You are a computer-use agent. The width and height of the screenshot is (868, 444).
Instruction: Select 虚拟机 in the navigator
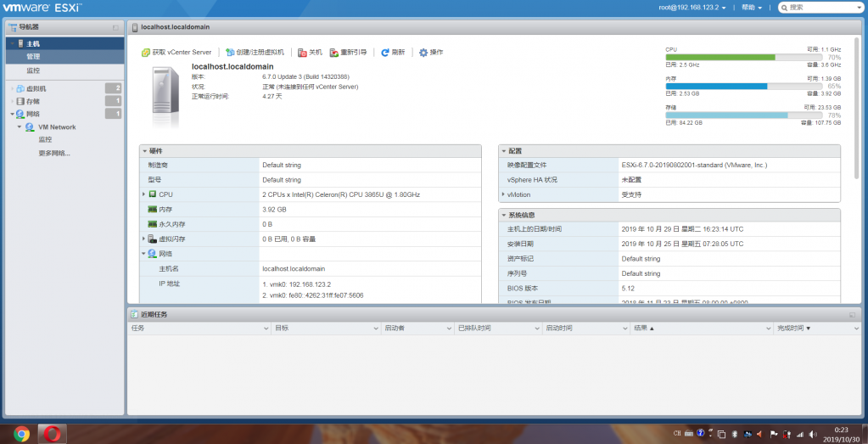36,88
